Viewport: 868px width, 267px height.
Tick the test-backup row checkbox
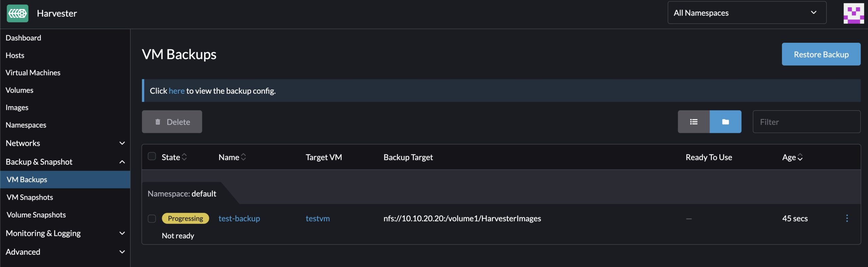point(152,218)
